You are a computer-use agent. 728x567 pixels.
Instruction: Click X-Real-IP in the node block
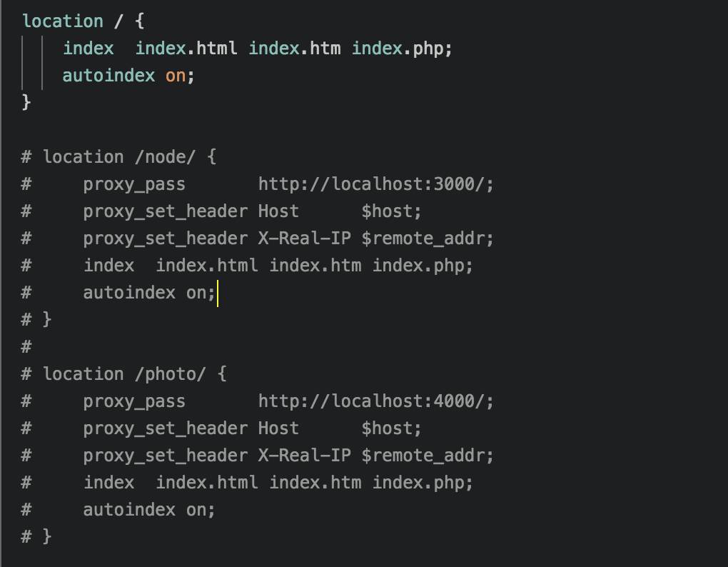click(x=304, y=238)
